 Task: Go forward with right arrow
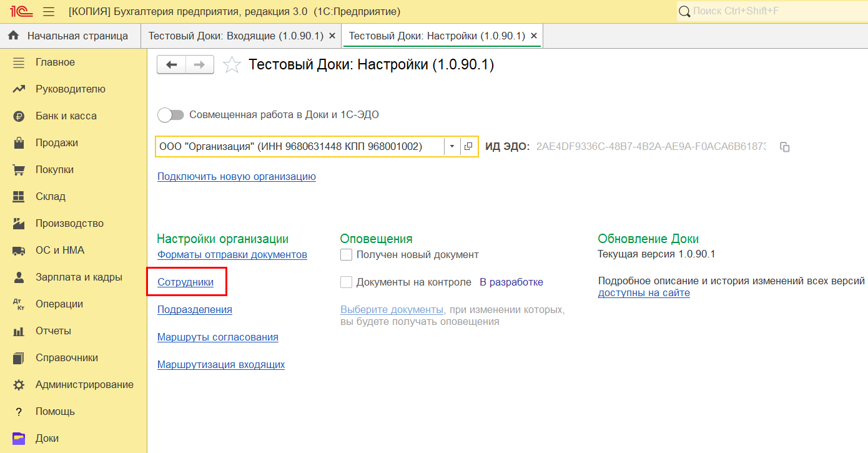pos(200,65)
